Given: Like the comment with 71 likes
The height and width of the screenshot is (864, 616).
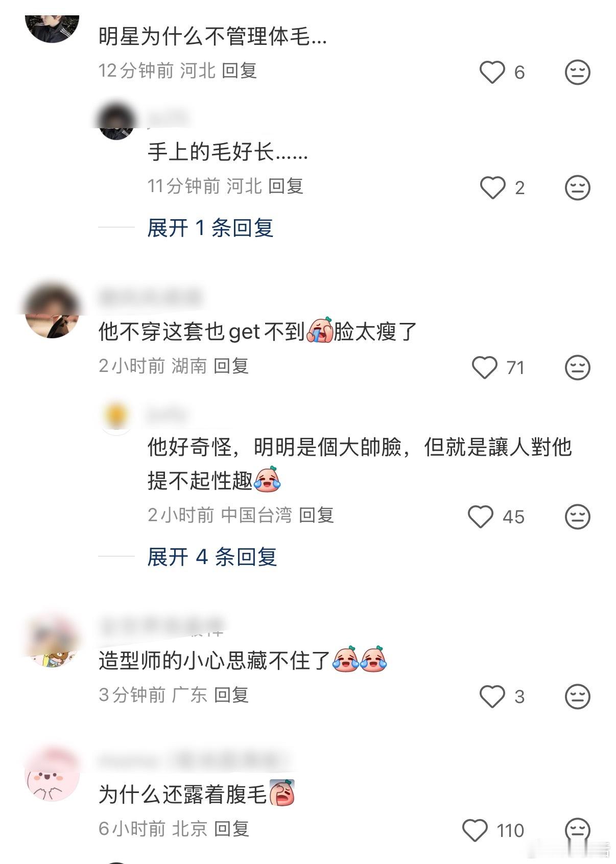Looking at the screenshot, I should pyautogui.click(x=484, y=367).
